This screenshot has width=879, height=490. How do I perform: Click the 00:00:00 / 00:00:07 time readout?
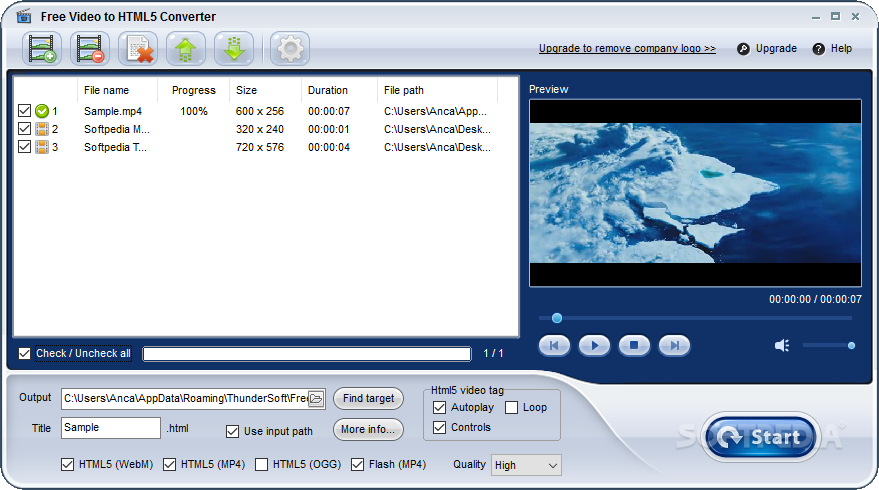click(815, 299)
